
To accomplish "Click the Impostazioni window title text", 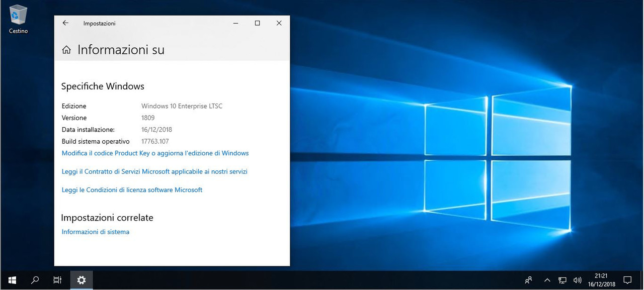I will (x=99, y=24).
